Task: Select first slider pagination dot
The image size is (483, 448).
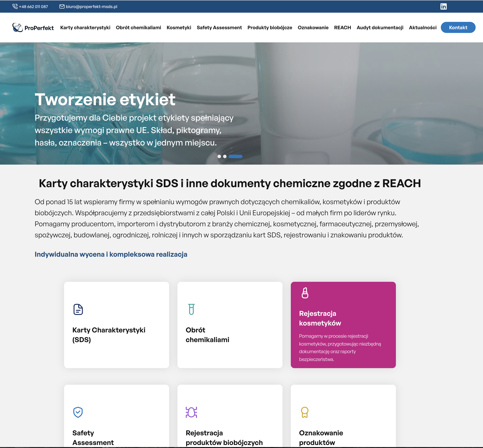Action: click(219, 156)
